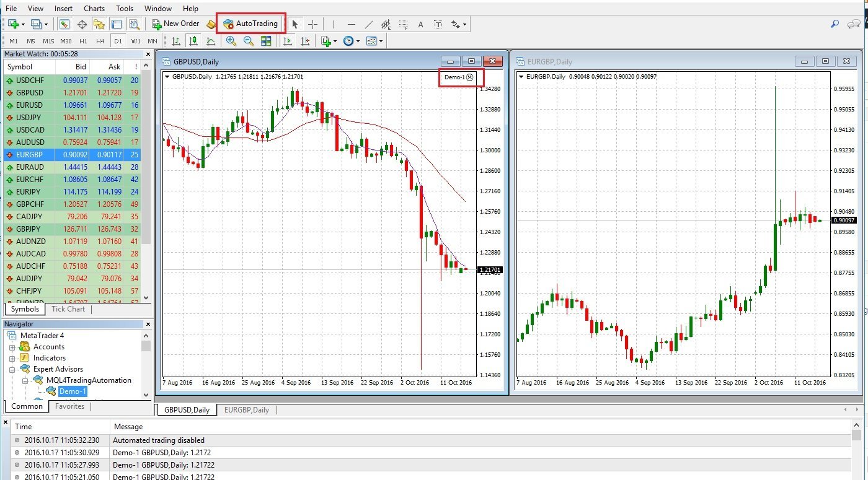Viewport: 868px width, 480px height.
Task: Switch to the EURGBP,Daily chart tab
Action: pyautogui.click(x=246, y=409)
